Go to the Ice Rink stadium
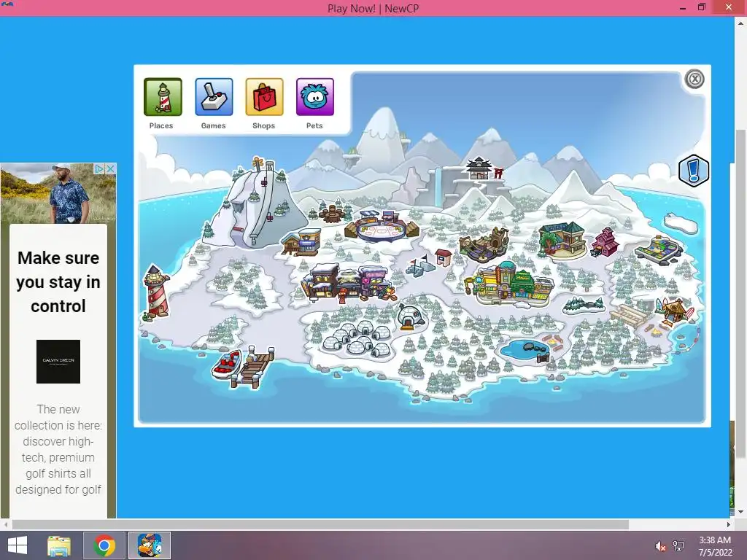The height and width of the screenshot is (560, 747). point(382,227)
